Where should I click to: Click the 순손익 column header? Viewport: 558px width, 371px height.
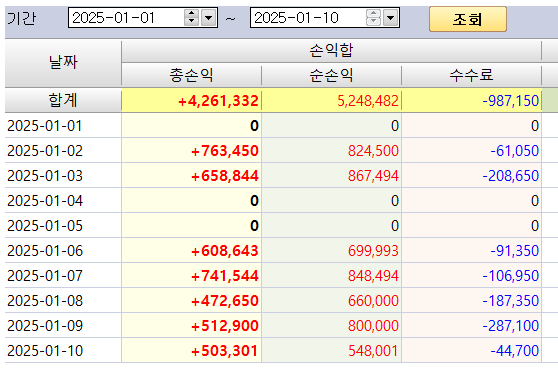[331, 75]
